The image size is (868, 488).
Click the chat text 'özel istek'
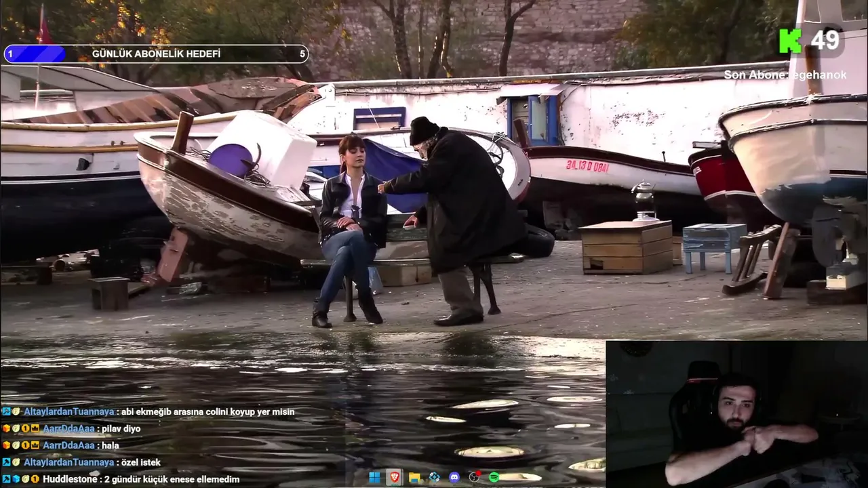tap(141, 462)
